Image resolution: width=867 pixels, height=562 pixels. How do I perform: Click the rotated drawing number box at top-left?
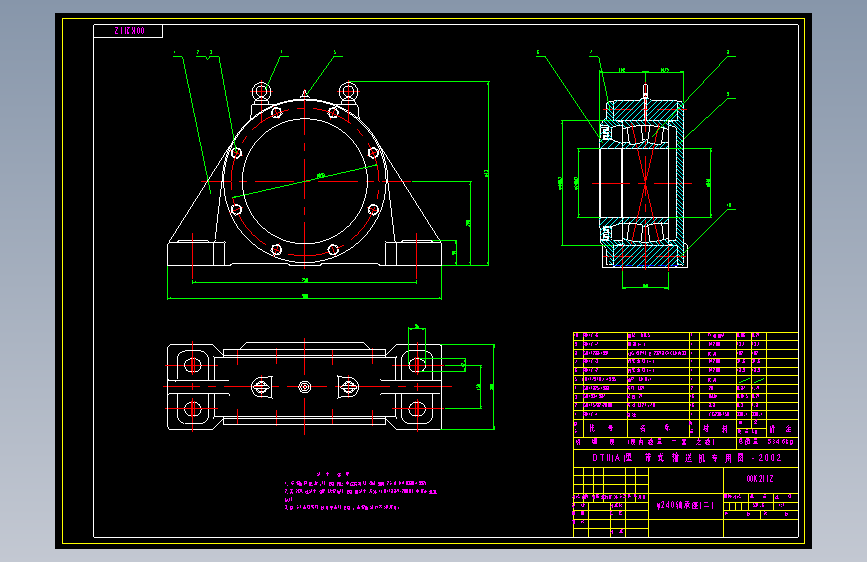(128, 31)
